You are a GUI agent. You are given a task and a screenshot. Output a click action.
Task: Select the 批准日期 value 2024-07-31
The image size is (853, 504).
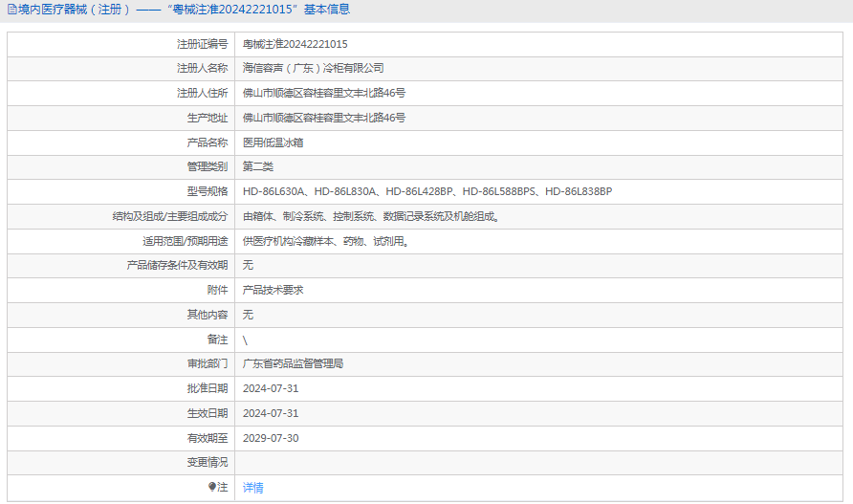(271, 388)
